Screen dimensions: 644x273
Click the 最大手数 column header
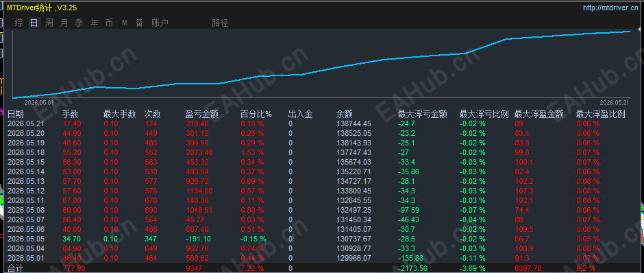(119, 115)
